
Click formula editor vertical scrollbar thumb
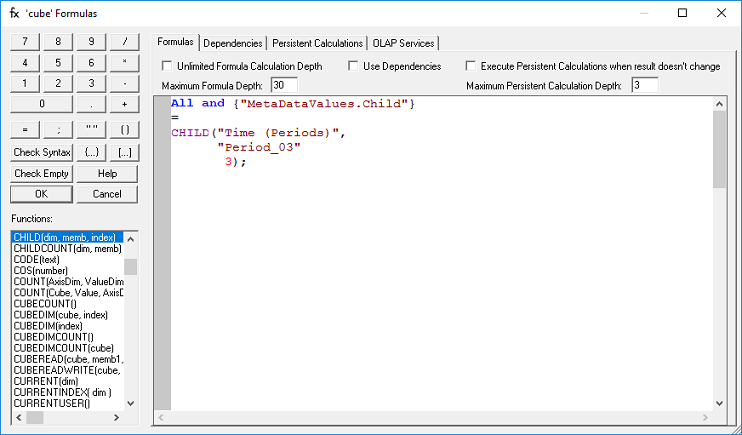(x=719, y=149)
